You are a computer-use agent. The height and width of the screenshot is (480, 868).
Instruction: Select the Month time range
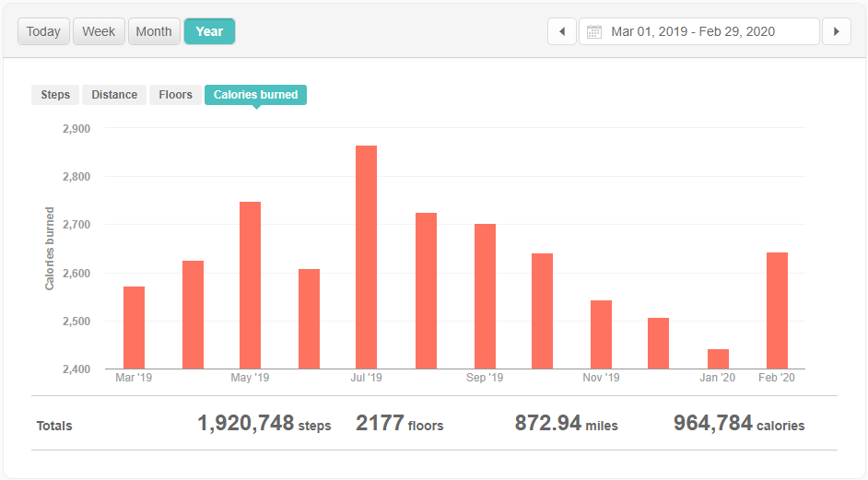154,31
